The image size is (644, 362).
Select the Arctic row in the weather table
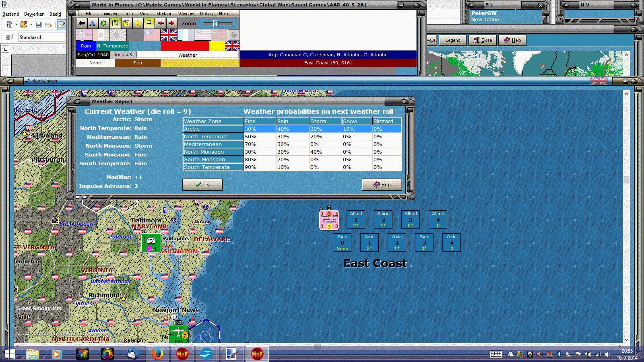(x=292, y=129)
